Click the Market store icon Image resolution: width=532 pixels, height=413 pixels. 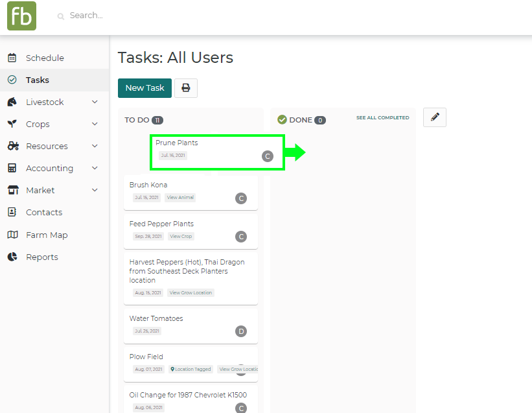[x=13, y=190]
